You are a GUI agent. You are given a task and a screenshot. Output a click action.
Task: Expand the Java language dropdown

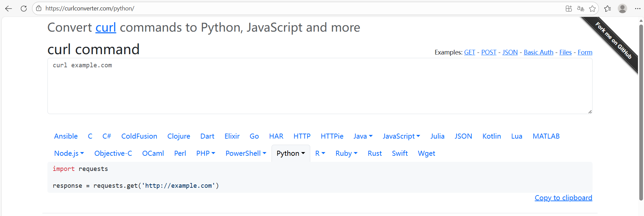pos(363,136)
